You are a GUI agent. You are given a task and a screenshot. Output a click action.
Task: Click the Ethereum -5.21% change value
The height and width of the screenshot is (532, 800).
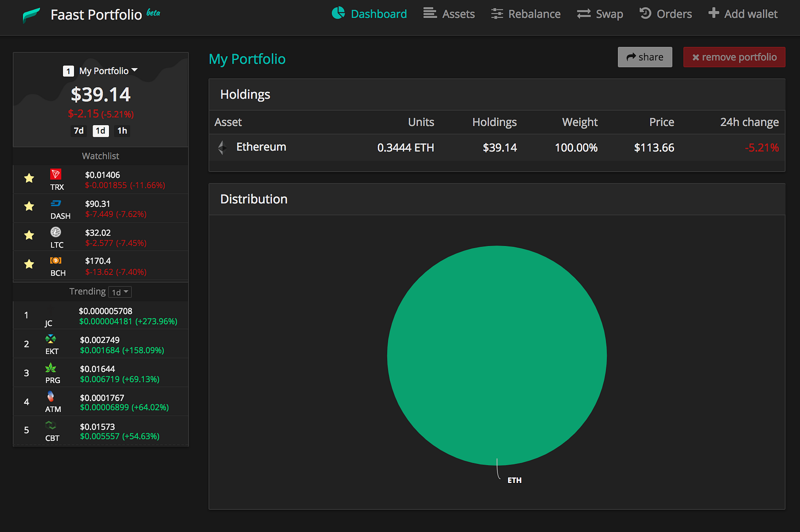click(762, 148)
